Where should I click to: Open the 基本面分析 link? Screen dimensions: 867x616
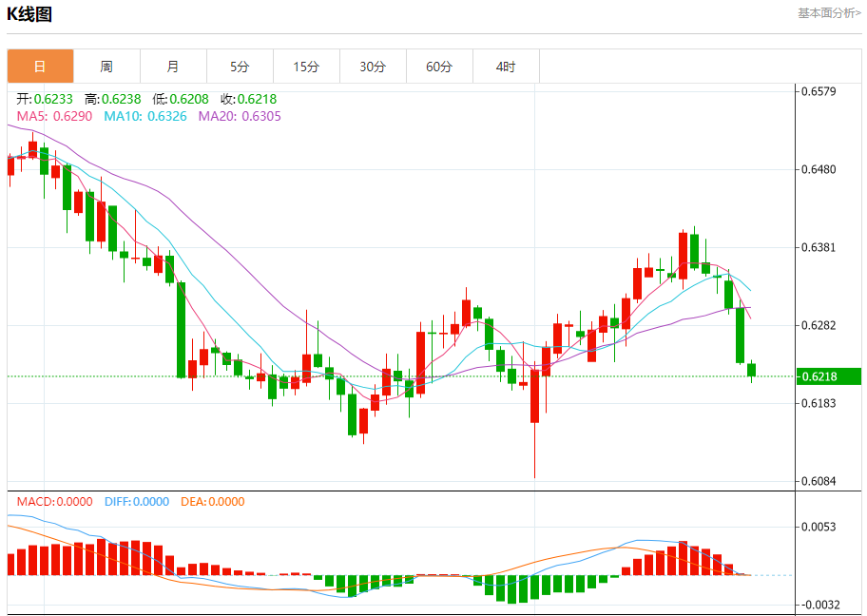829,12
